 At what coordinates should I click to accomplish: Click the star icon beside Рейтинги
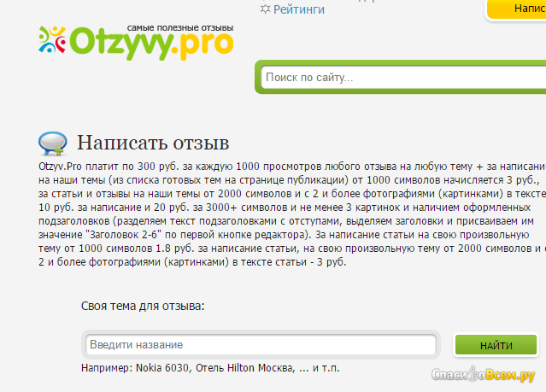point(266,9)
